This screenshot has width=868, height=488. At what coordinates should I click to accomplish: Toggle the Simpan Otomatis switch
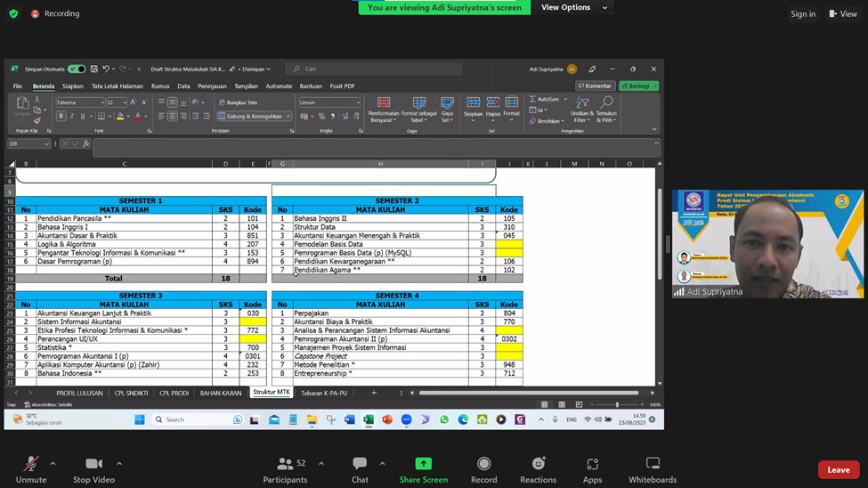[x=77, y=69]
